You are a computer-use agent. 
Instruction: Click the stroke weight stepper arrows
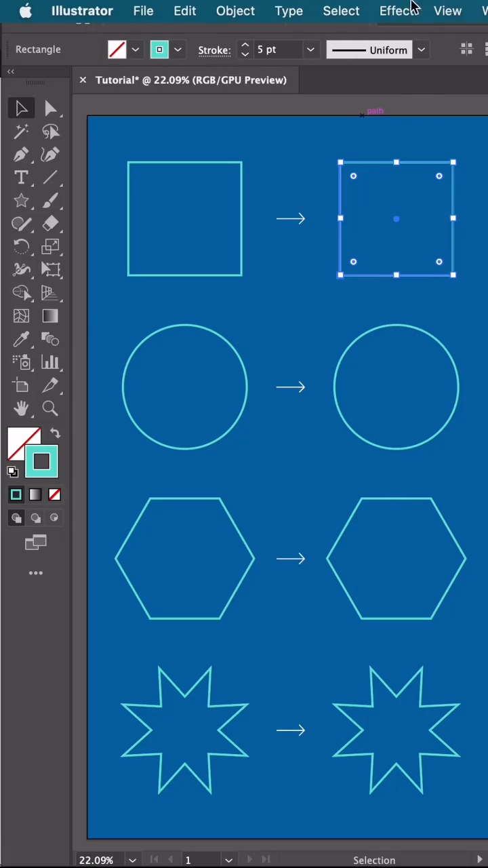pos(245,50)
